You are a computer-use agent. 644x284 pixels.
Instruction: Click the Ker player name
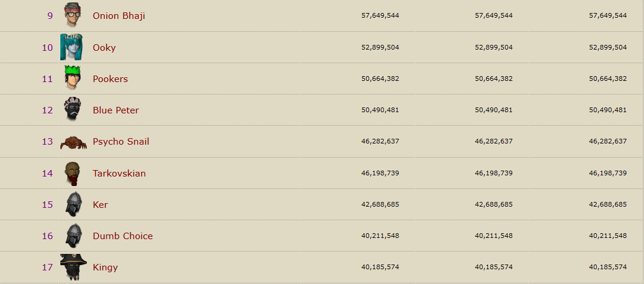click(x=100, y=204)
